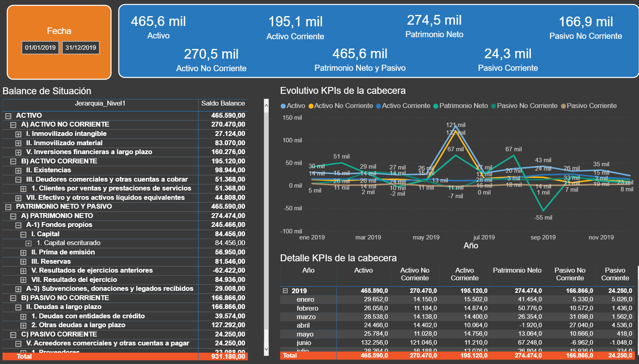The height and width of the screenshot is (364, 639).
Task: Expand II. Prima de emisión row
Action: [23, 253]
